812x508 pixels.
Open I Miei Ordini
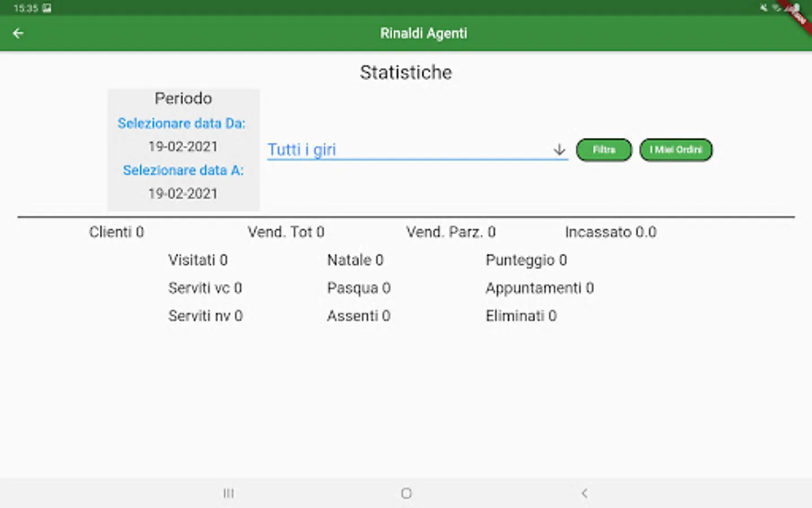point(676,150)
